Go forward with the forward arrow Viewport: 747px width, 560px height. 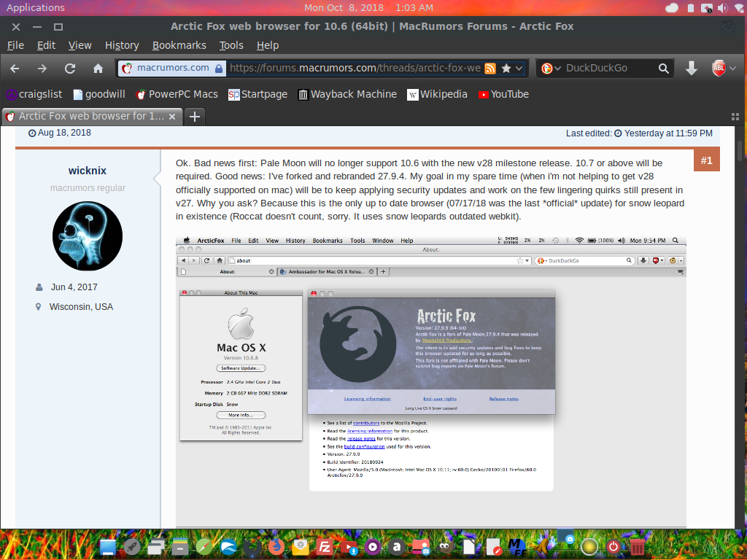tap(42, 69)
